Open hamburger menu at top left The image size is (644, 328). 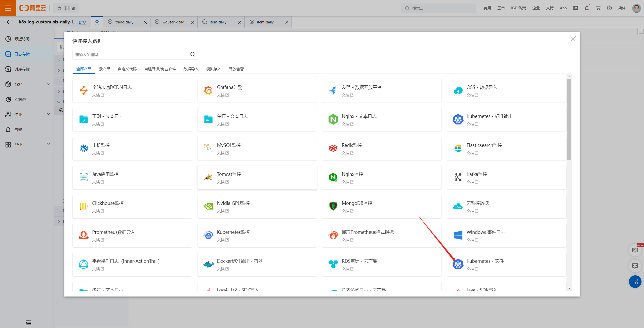(8, 8)
